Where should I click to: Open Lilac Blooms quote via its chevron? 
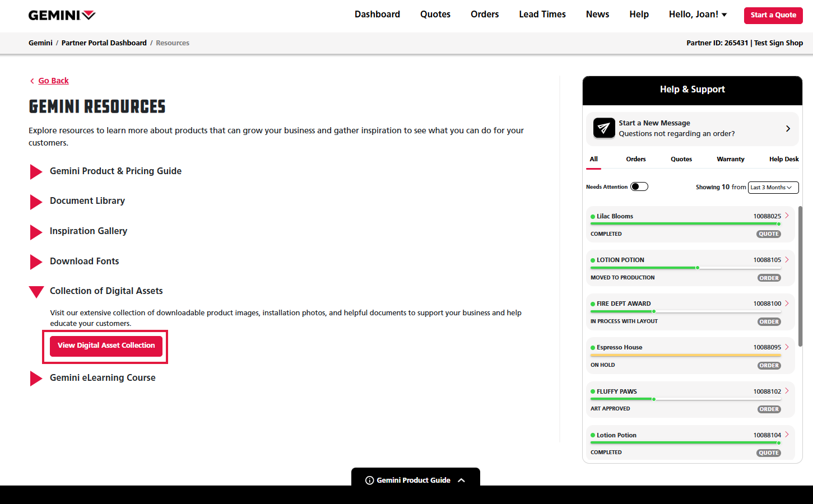tap(787, 216)
